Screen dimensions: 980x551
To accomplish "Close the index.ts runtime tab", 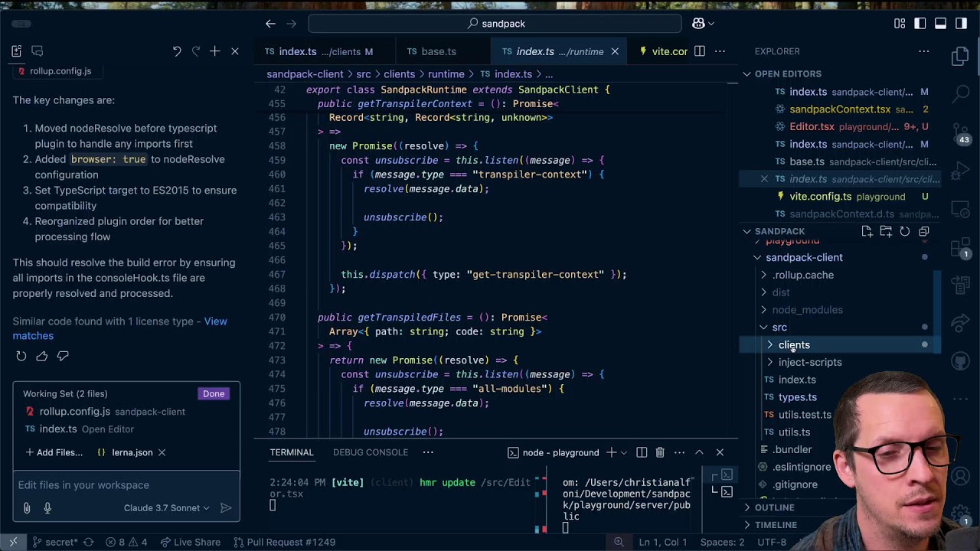I will click(x=615, y=51).
